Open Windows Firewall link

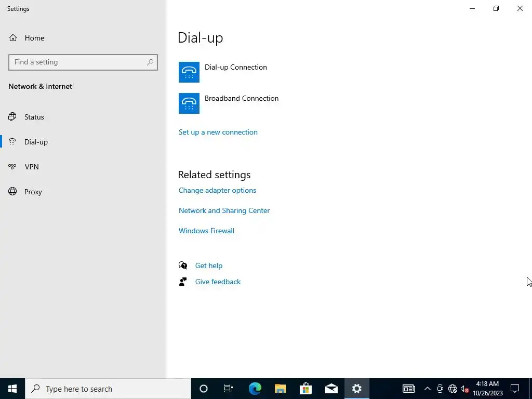[x=206, y=231]
